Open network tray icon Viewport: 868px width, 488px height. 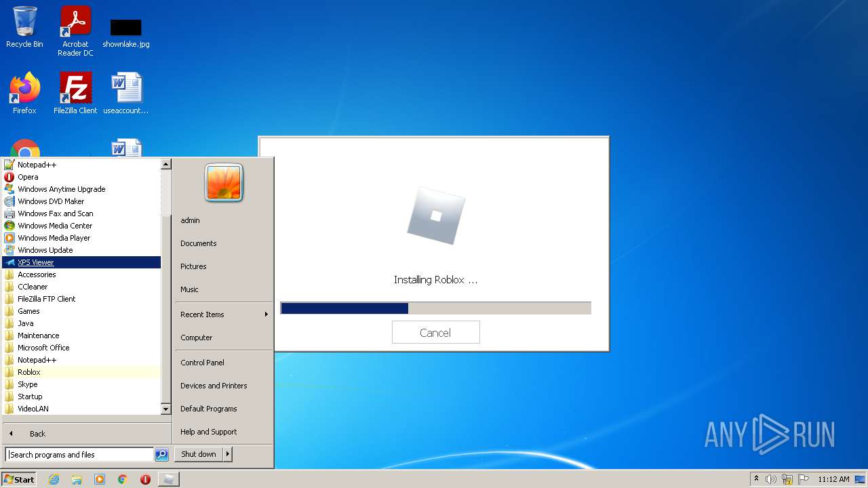pyautogui.click(x=787, y=479)
